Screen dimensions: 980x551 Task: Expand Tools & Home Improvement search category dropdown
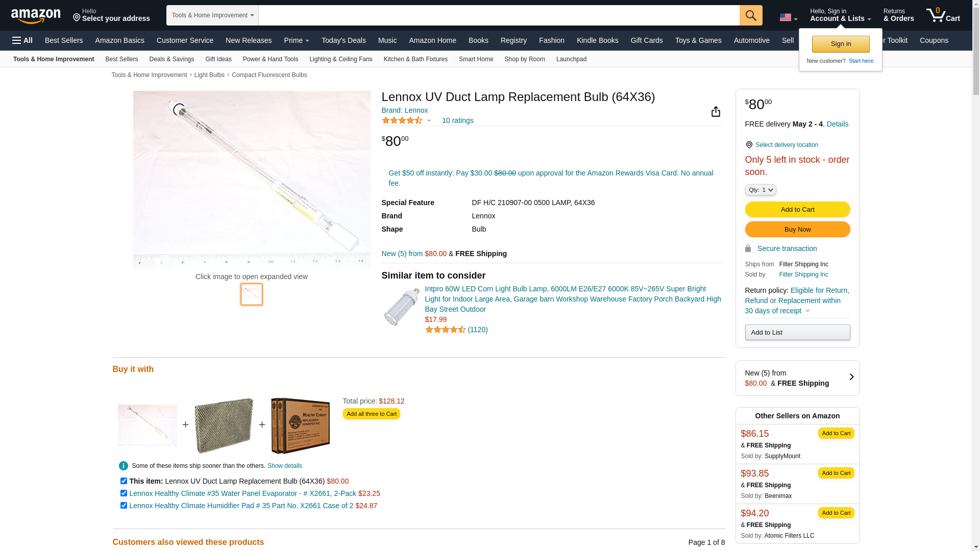click(212, 15)
